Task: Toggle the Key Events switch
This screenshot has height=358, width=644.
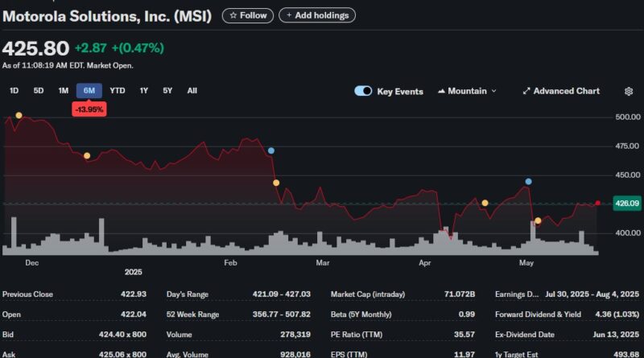Action: 363,91
